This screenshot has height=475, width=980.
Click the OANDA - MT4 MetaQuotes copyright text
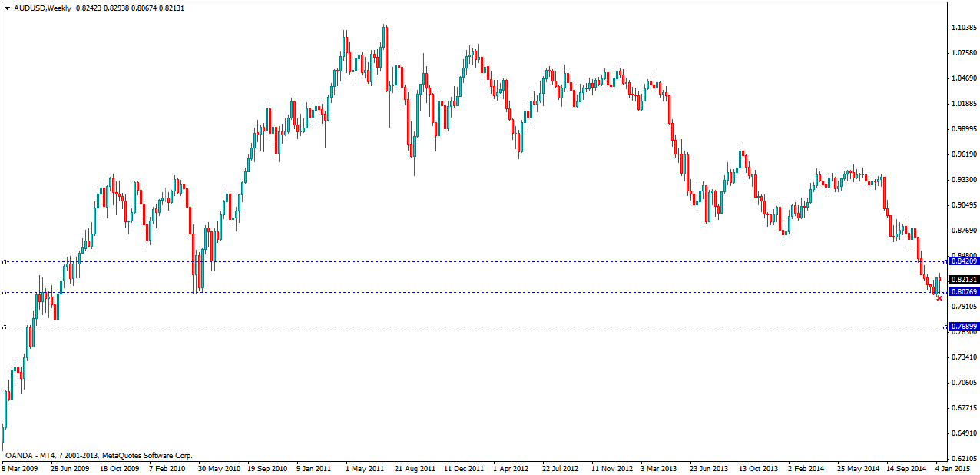98,456
